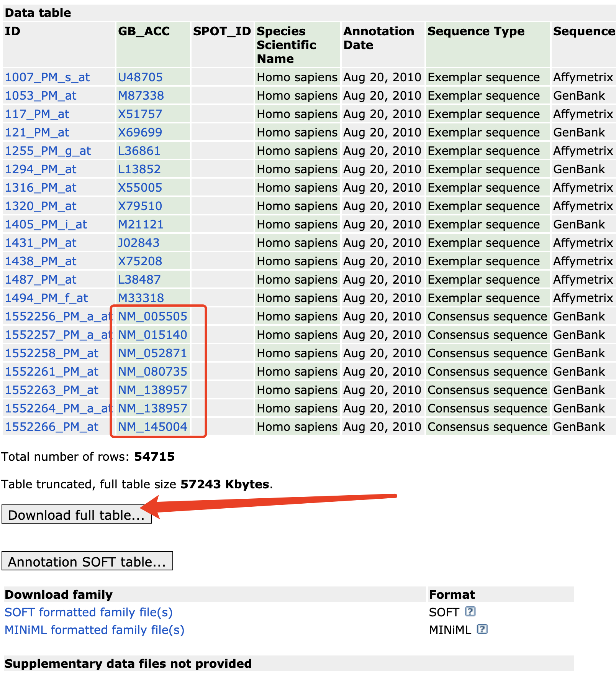Follow GenBank accession X75208
This screenshot has height=680, width=616.
[140, 261]
